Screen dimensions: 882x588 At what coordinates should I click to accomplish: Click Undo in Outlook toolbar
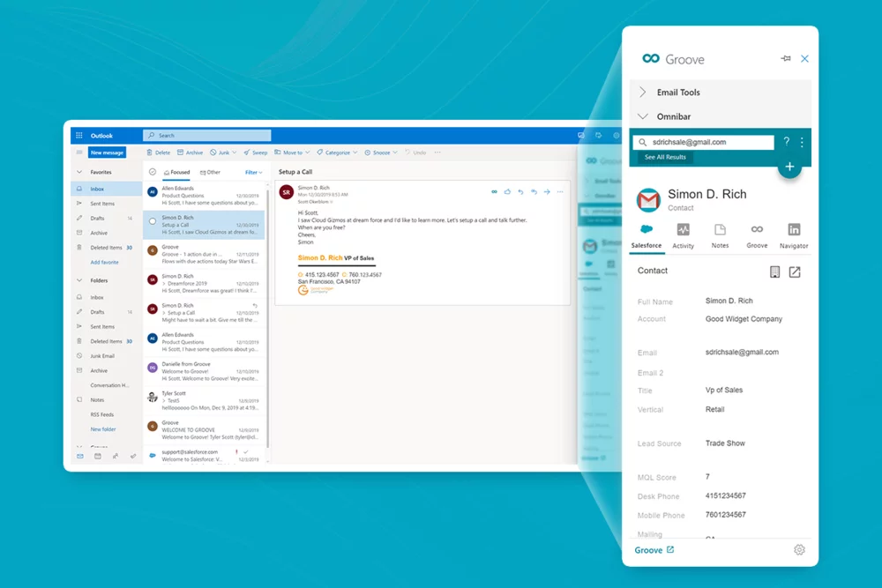coord(415,153)
